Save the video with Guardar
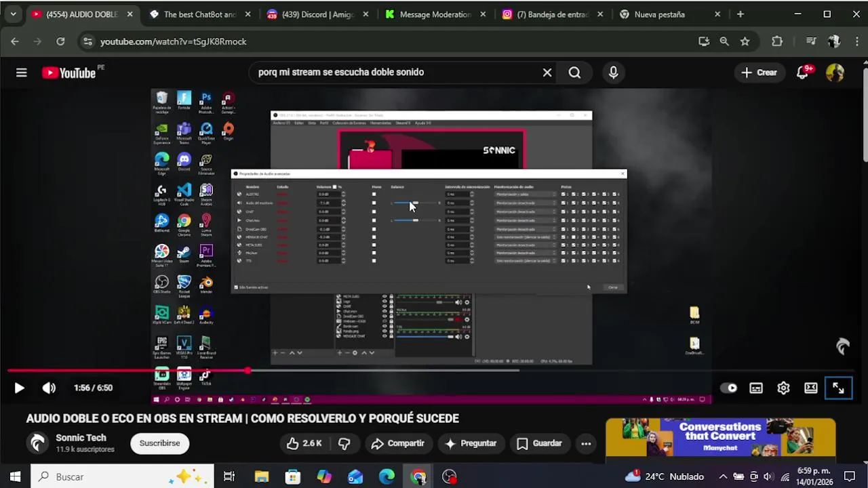The image size is (868, 488). (x=540, y=443)
